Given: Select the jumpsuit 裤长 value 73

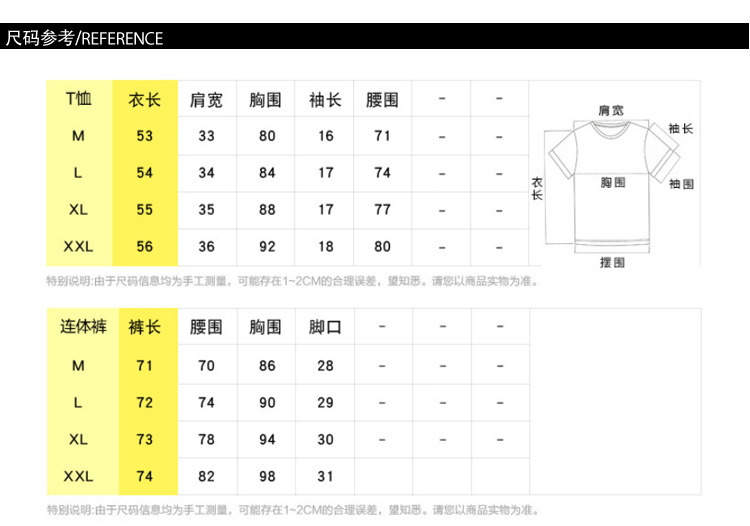Looking at the screenshot, I should click(145, 440).
